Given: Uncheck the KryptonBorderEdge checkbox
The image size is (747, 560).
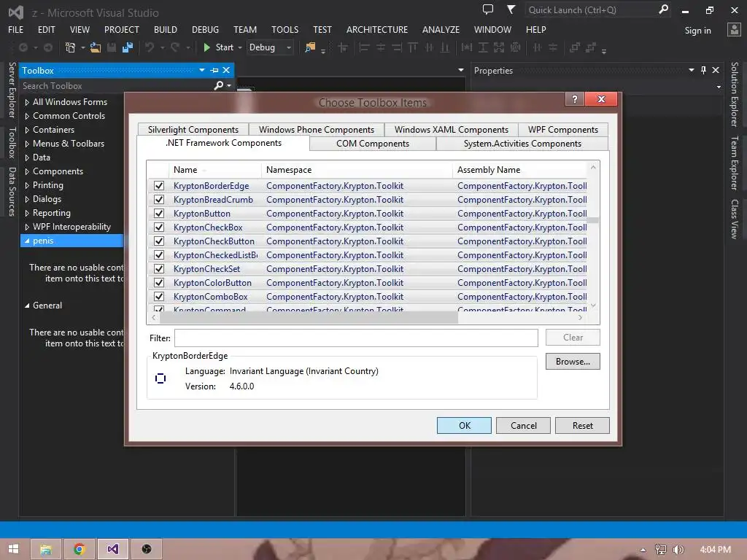Looking at the screenshot, I should (x=159, y=186).
